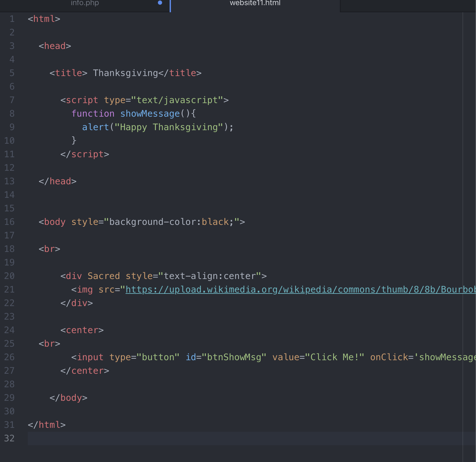Viewport: 476px width, 462px height.
Task: Click the closing center tag
Action: point(85,371)
